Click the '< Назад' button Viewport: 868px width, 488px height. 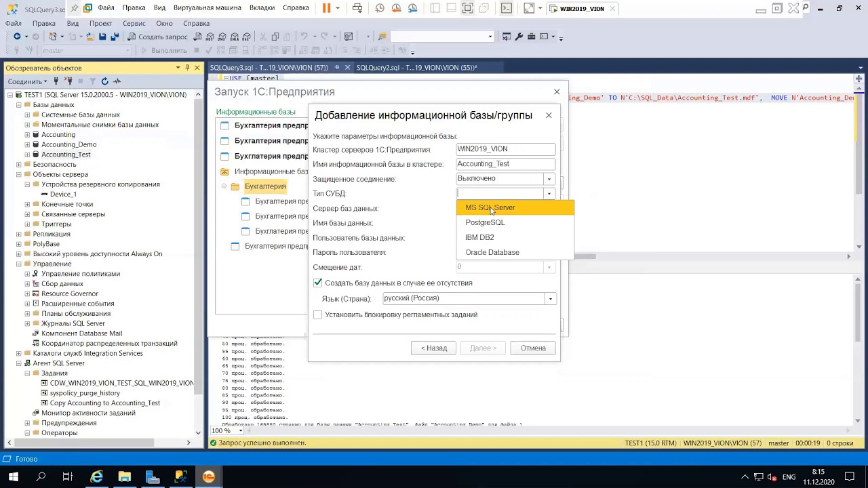(x=434, y=348)
